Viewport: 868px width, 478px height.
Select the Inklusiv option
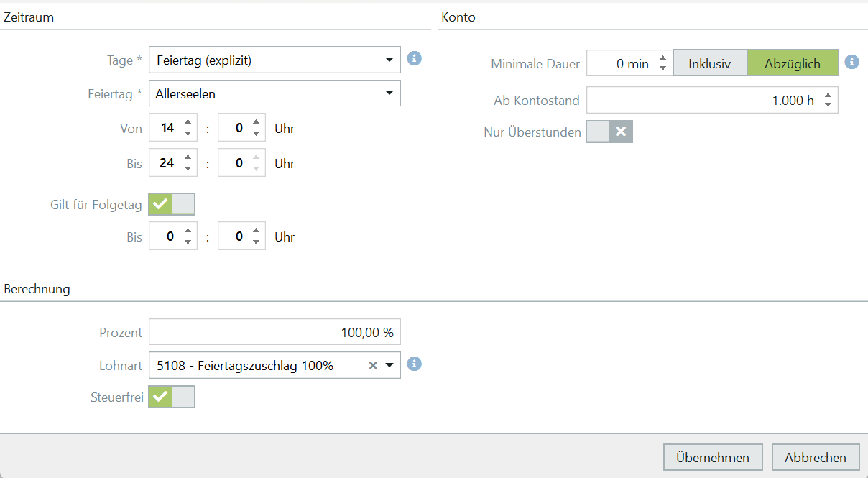709,63
